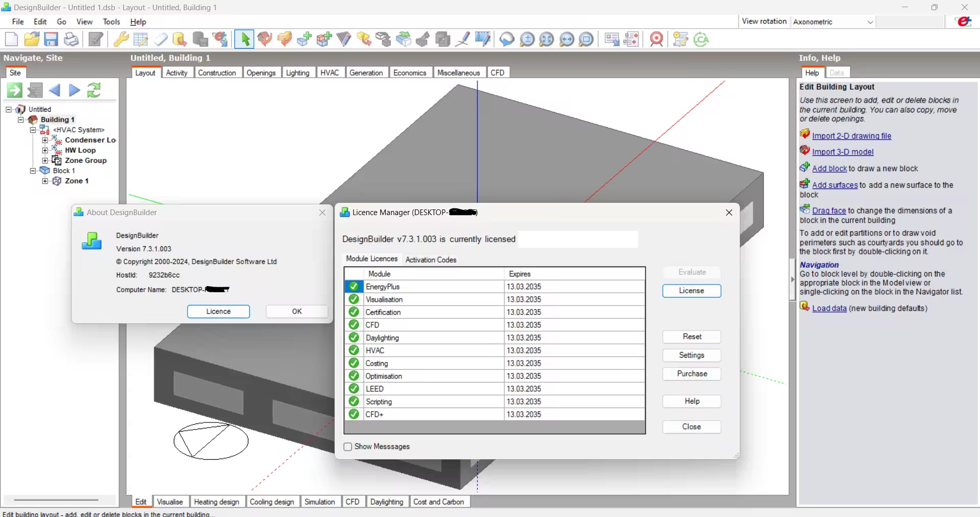Select the EnergyPlus module row
Screen dimensions: 980x517
tap(495, 287)
